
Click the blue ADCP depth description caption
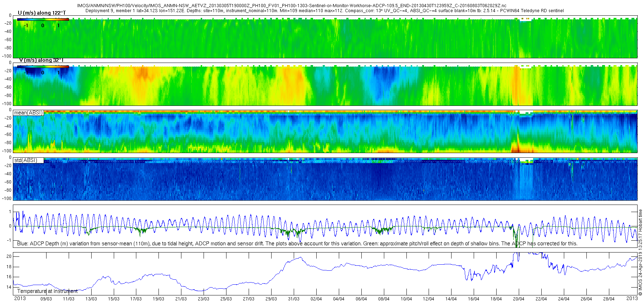tap(297, 244)
